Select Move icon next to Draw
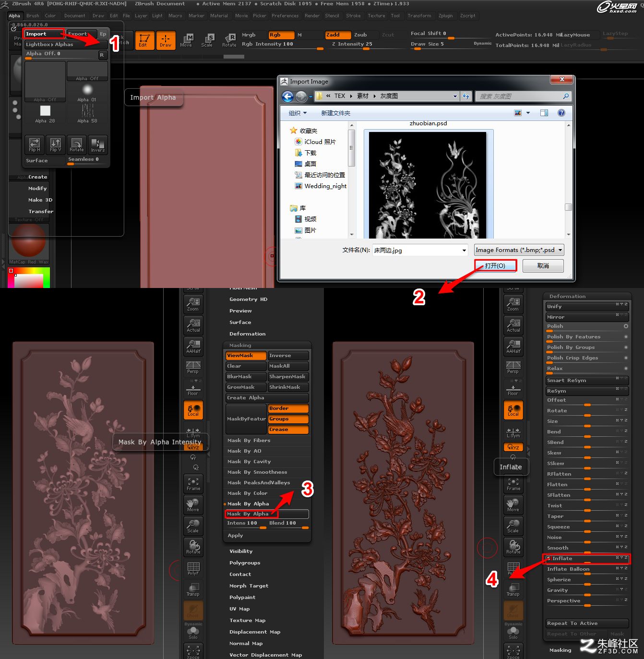Viewport: 644px width, 659px height. click(186, 40)
